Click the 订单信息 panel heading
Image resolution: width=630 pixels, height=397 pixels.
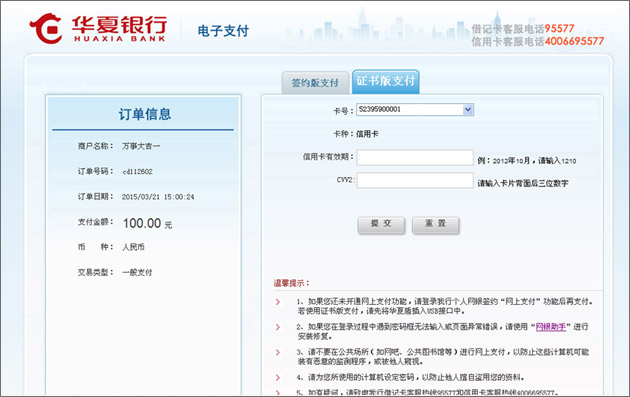tap(145, 114)
